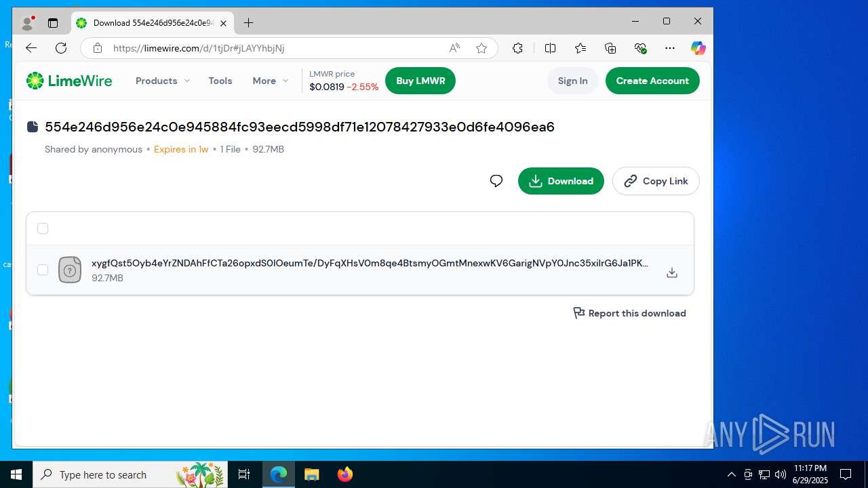Open the Collections icon
868x488 pixels.
point(610,48)
